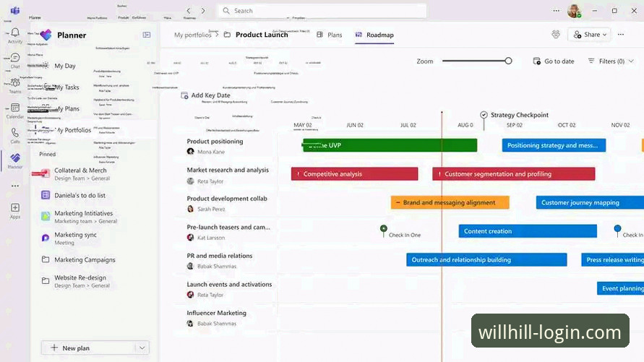Collapse the Planner navigation pane
This screenshot has width=644, height=362.
click(147, 35)
